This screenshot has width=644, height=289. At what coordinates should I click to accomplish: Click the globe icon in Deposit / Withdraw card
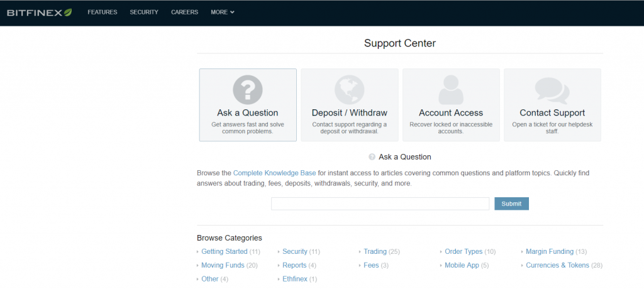click(349, 90)
